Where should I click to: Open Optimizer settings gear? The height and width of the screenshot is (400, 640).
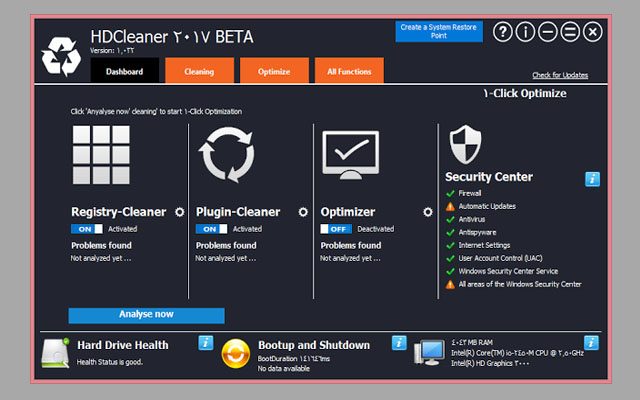coord(427,212)
